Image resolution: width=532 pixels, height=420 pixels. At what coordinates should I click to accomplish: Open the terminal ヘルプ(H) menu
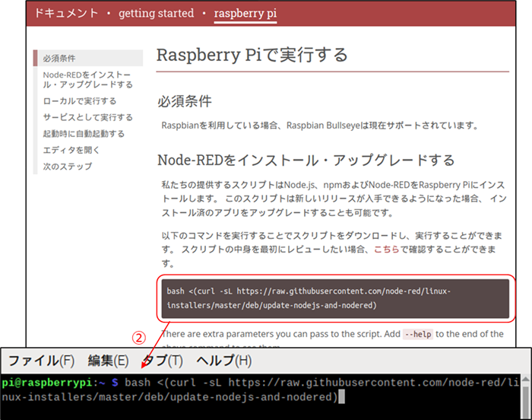click(223, 360)
